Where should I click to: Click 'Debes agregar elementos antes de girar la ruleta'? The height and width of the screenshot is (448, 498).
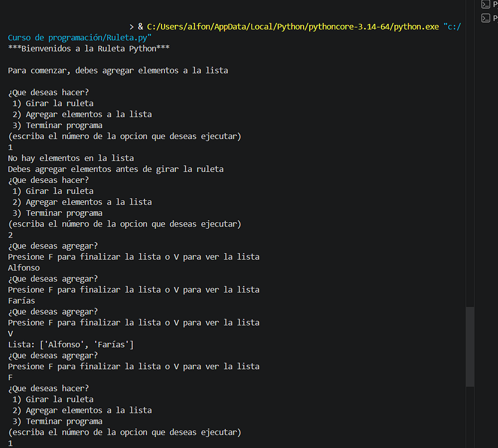click(x=115, y=169)
